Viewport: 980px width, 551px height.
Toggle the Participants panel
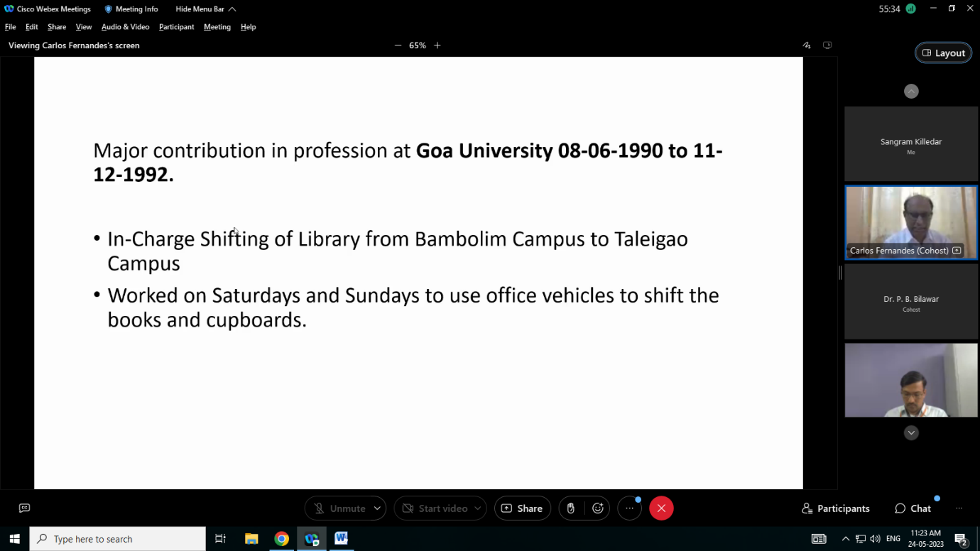point(835,508)
